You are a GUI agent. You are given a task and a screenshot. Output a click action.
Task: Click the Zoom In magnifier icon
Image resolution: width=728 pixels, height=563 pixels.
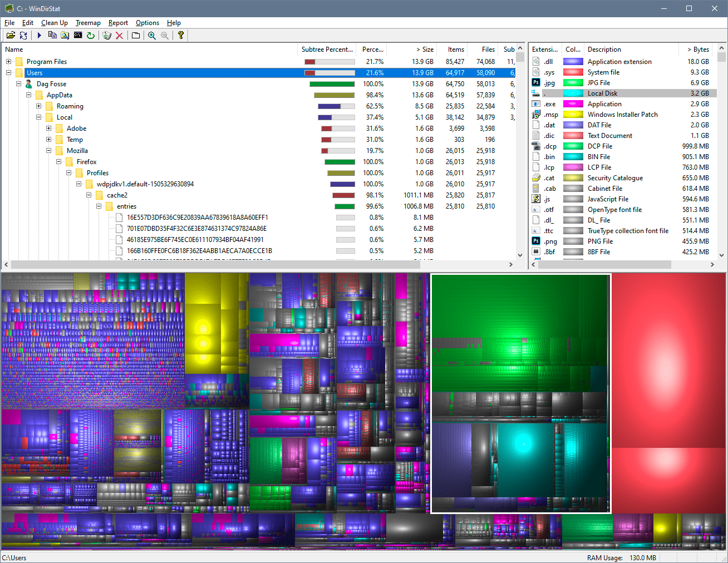pos(151,35)
